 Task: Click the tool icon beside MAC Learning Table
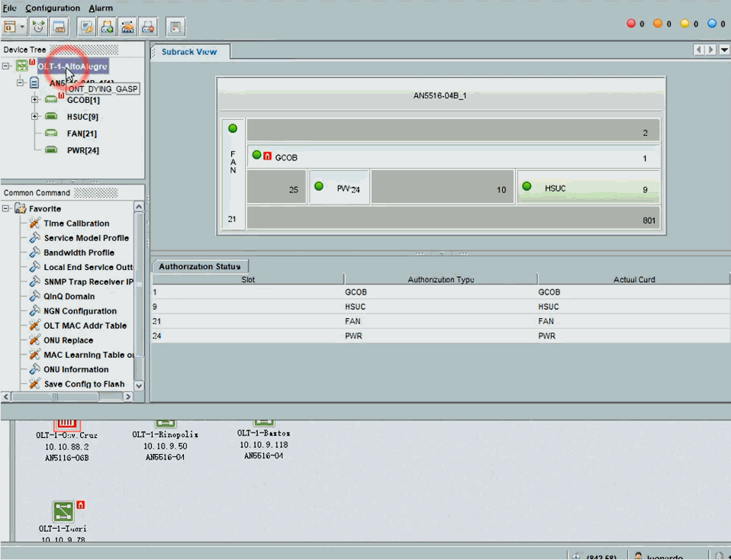[34, 354]
